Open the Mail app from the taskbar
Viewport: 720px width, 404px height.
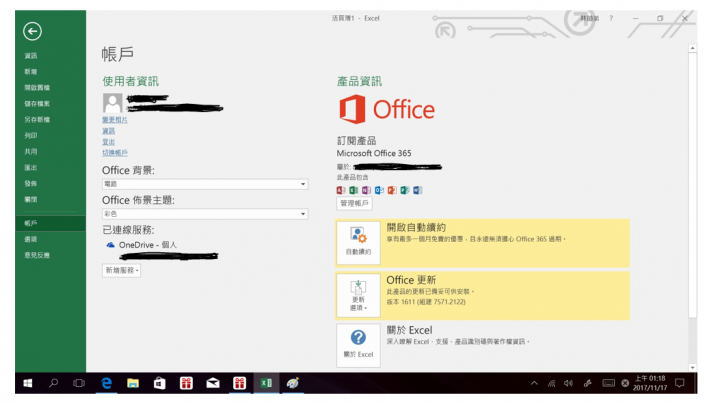coord(213,383)
